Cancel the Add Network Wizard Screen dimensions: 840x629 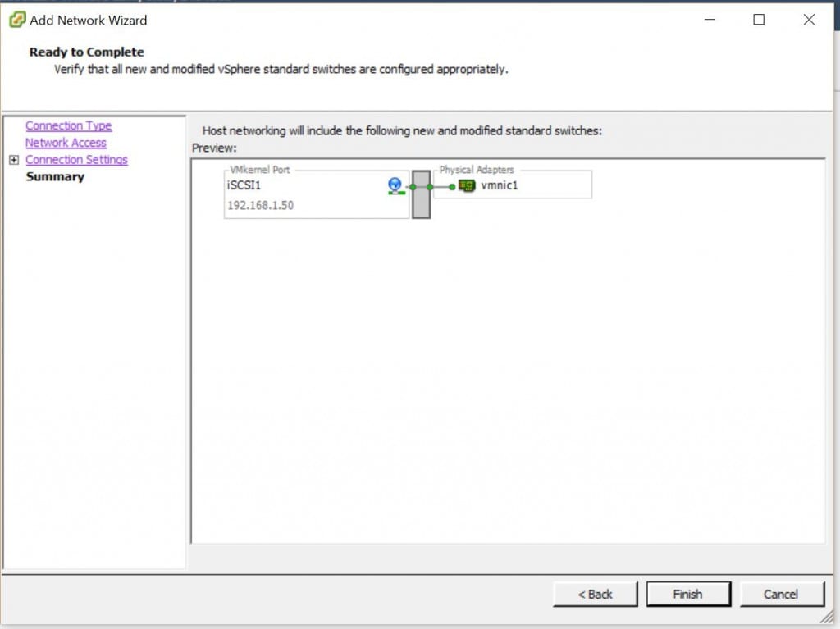[782, 594]
